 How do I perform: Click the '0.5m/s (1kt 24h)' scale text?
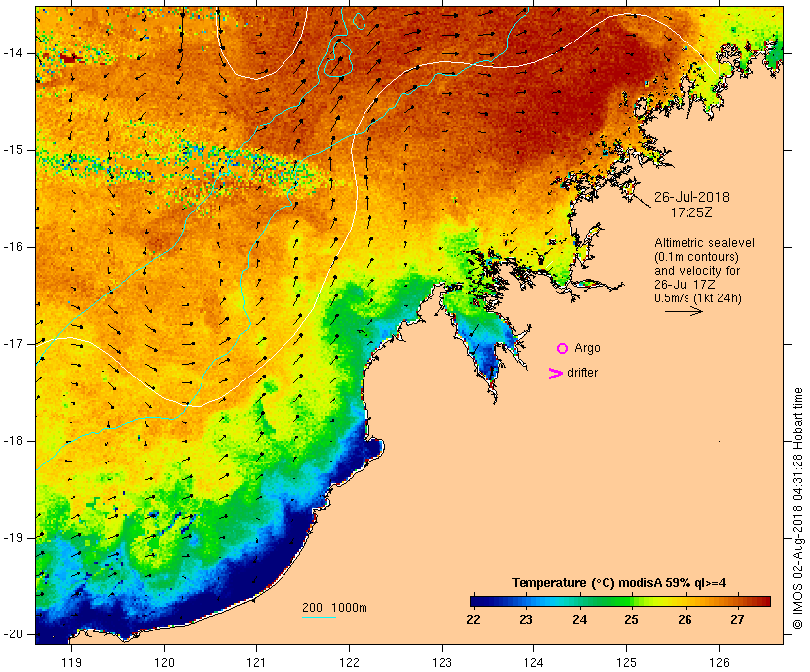[697, 298]
